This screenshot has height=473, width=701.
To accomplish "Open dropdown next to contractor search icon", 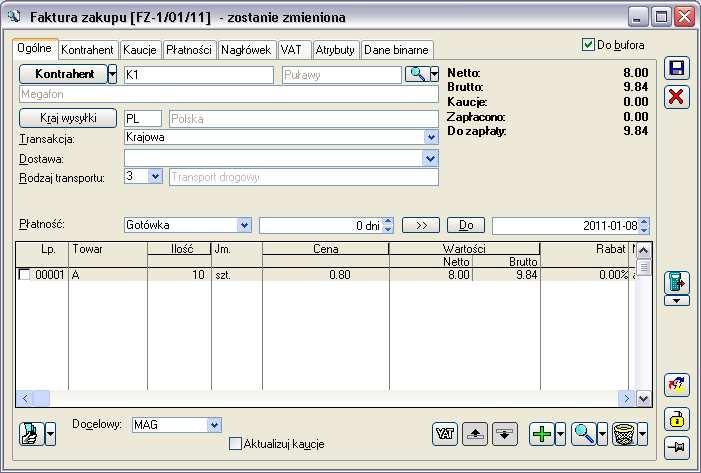I will [434, 74].
